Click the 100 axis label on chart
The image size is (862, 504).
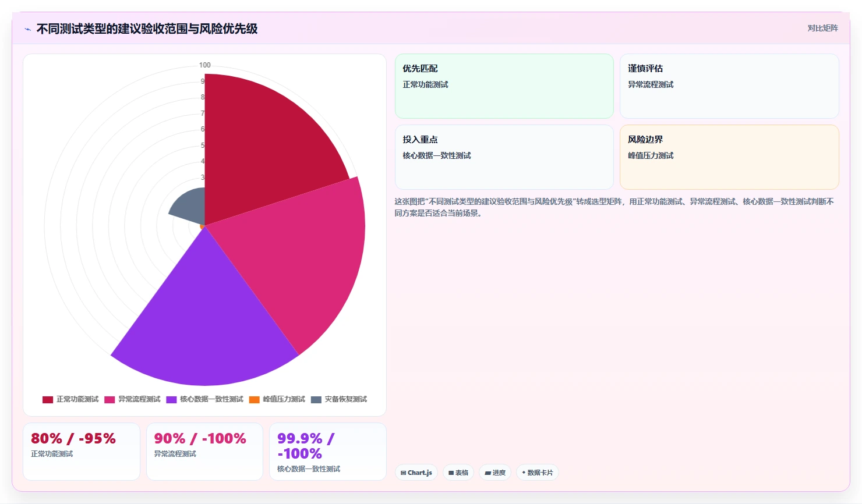205,65
